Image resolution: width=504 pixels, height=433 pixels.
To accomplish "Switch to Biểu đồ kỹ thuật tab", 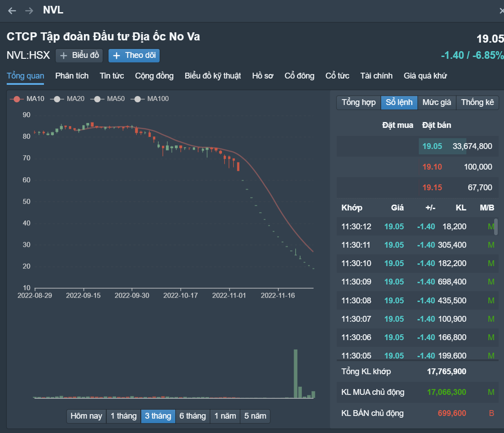I will tap(213, 76).
